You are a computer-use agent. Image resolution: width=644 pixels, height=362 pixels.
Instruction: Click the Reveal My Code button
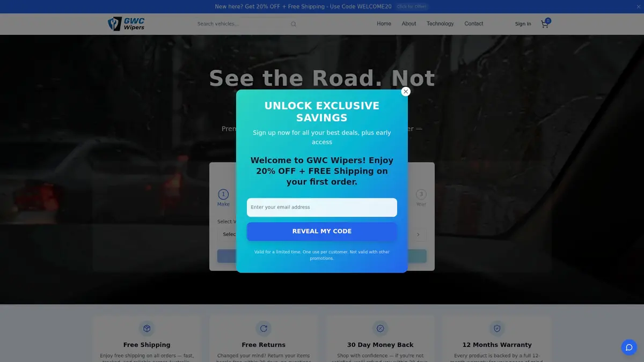tap(322, 232)
